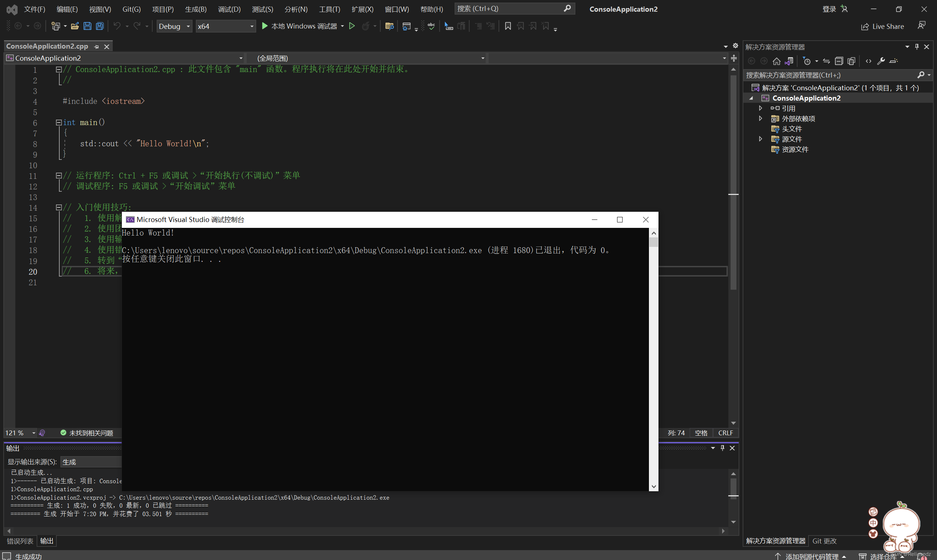The image size is (937, 560).
Task: Open the 调试(D) menu
Action: tap(229, 9)
